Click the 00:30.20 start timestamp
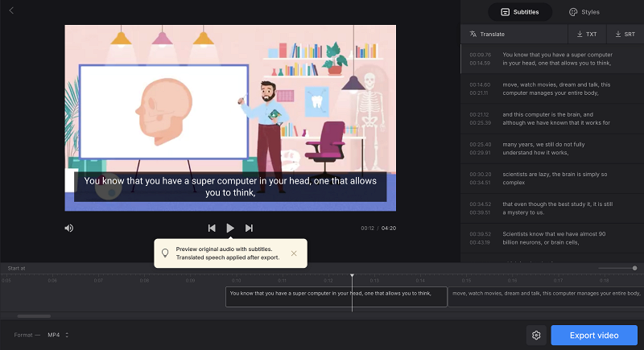This screenshot has width=644, height=350. (480, 175)
